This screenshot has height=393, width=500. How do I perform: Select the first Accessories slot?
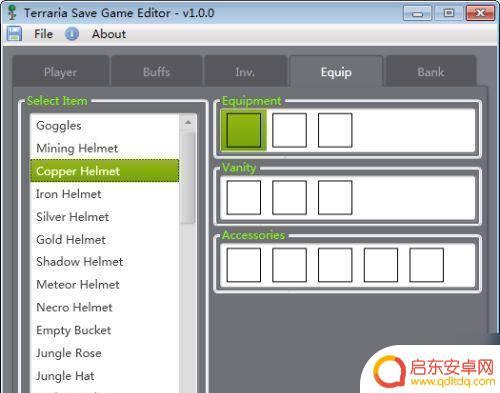pos(244,265)
